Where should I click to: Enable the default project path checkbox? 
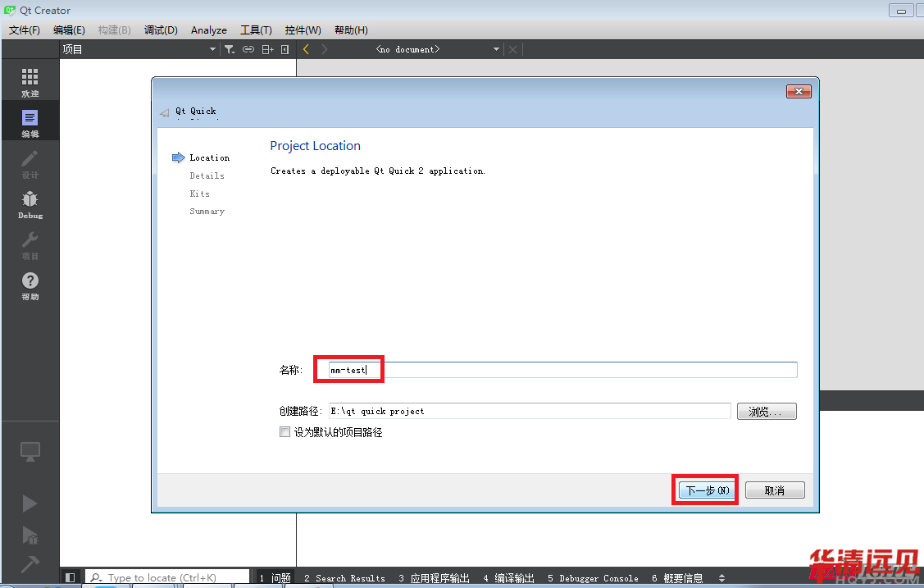(x=284, y=432)
